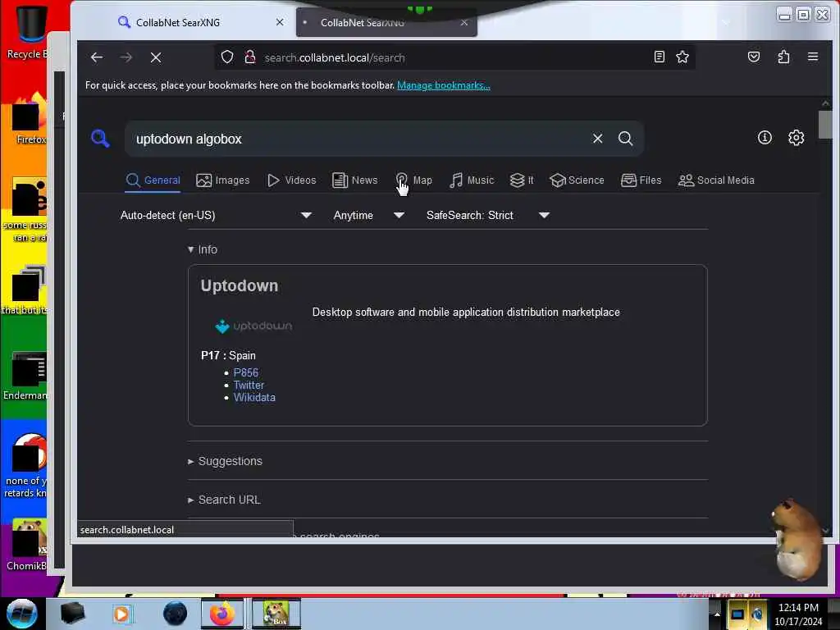This screenshot has width=840, height=630.
Task: Open SearXNG preferences gear icon
Action: tap(796, 138)
